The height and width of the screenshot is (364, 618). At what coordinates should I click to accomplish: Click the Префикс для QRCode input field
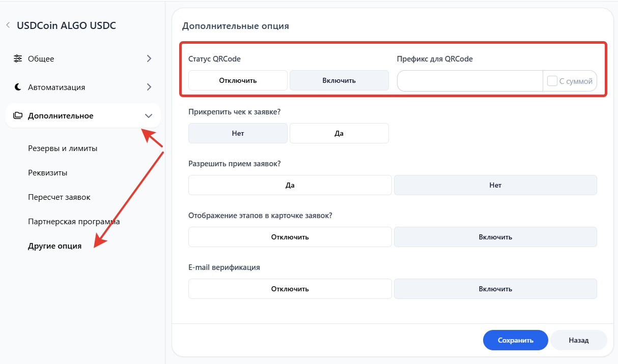469,81
